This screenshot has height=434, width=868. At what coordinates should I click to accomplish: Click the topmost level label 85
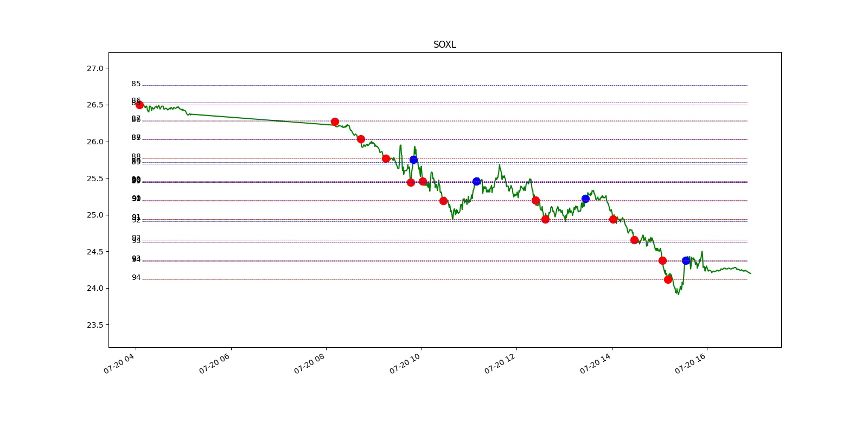[x=136, y=84]
